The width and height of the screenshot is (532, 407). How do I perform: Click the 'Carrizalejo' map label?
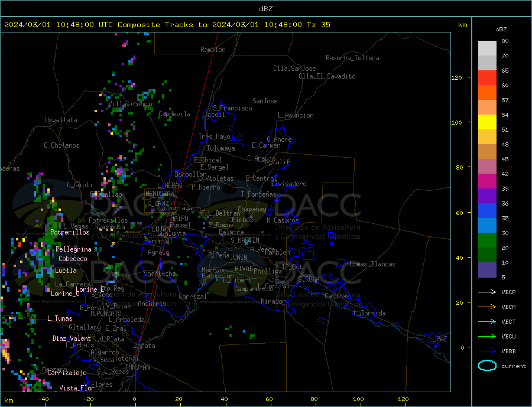point(67,373)
